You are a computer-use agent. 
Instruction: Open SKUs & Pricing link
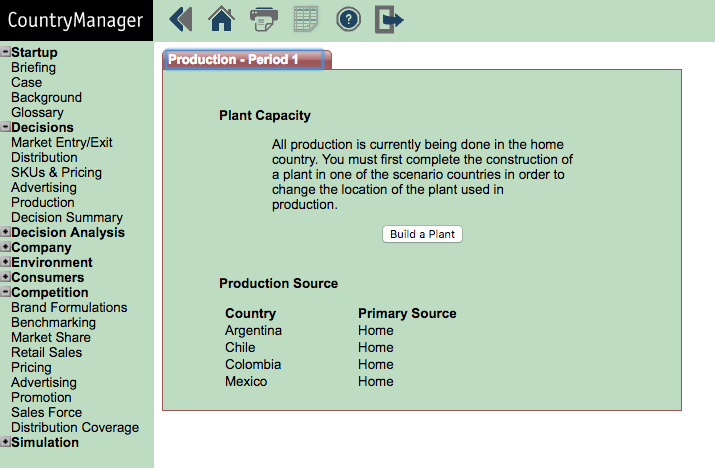(x=57, y=172)
